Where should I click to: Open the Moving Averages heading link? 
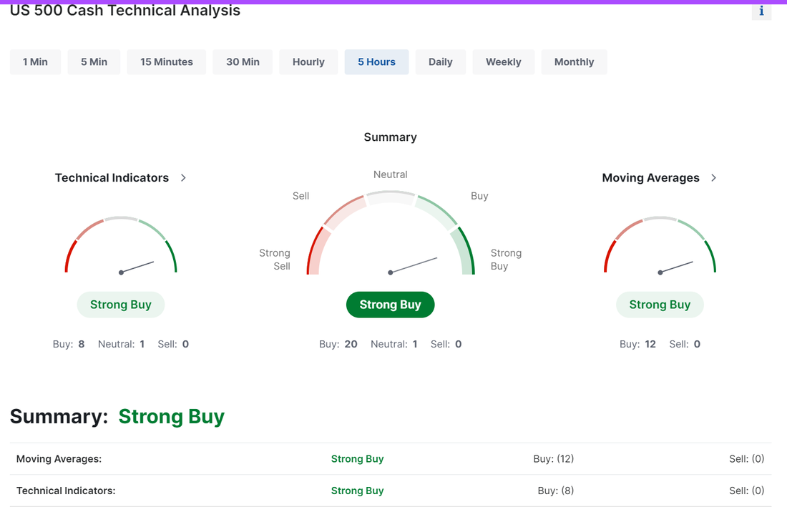(650, 177)
